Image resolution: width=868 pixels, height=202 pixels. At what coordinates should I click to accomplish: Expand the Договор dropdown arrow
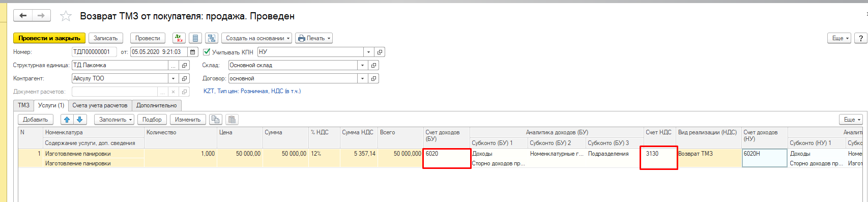[362, 78]
